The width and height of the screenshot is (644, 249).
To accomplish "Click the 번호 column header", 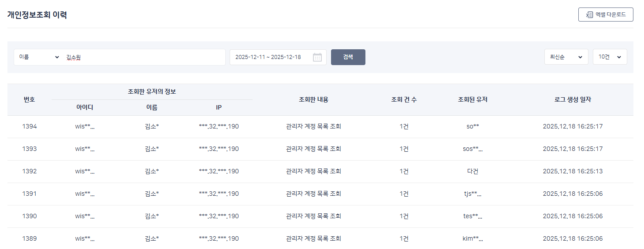I will (29, 99).
